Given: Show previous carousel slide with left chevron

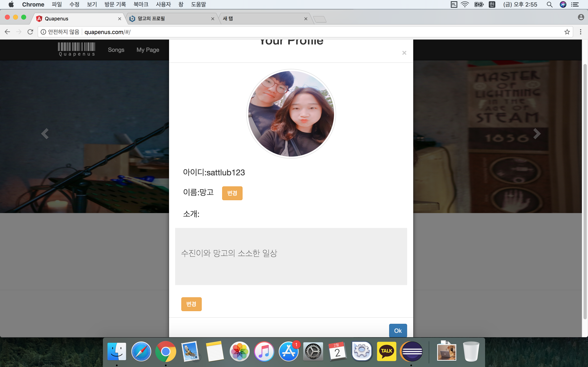Looking at the screenshot, I should tap(45, 134).
